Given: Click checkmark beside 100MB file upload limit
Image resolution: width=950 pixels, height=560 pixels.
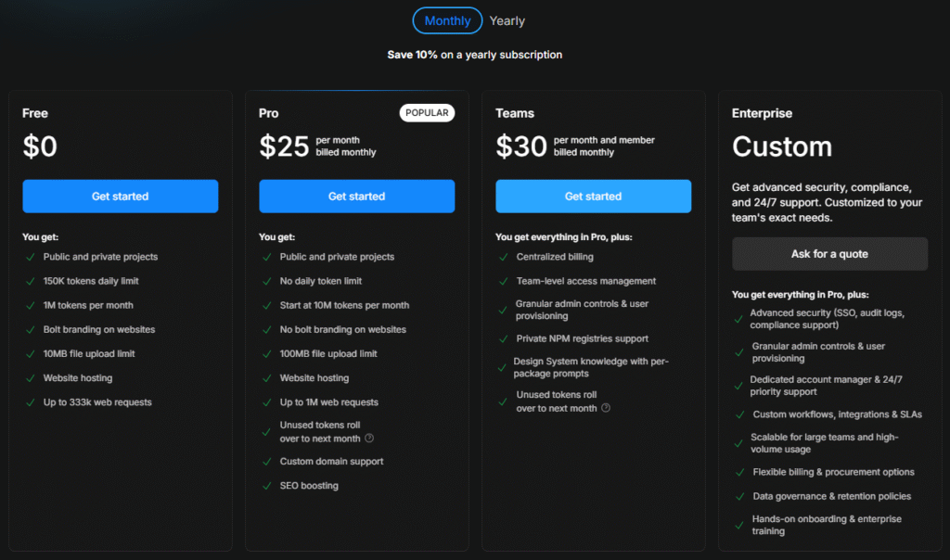Looking at the screenshot, I should point(266,353).
